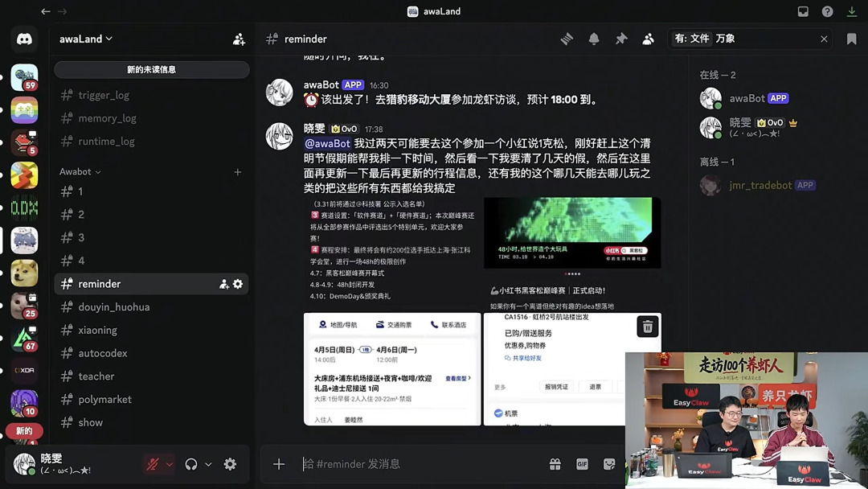The image size is (868, 489).
Task: Open channel 4
Action: click(151, 261)
